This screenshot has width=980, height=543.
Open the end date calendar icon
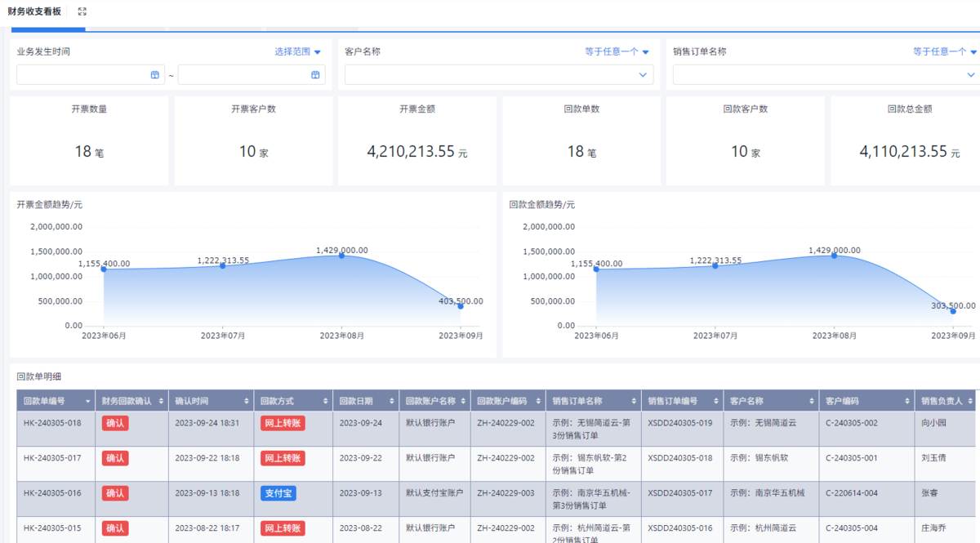click(x=315, y=75)
